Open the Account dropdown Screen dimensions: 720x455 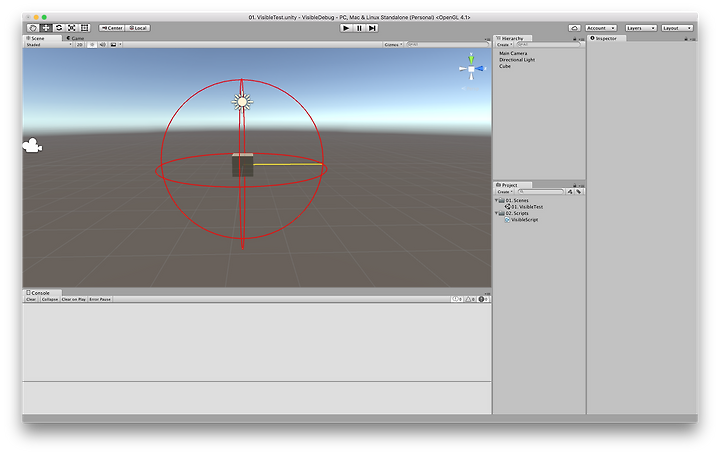[x=601, y=28]
